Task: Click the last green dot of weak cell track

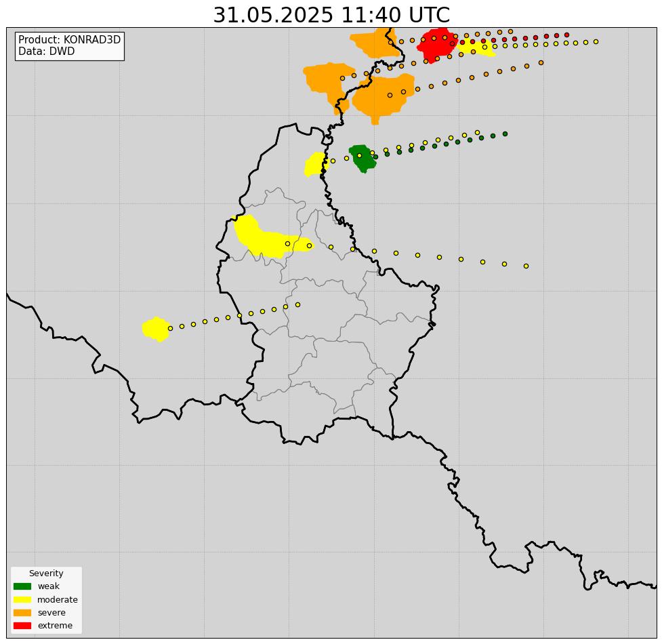Action: click(x=505, y=134)
